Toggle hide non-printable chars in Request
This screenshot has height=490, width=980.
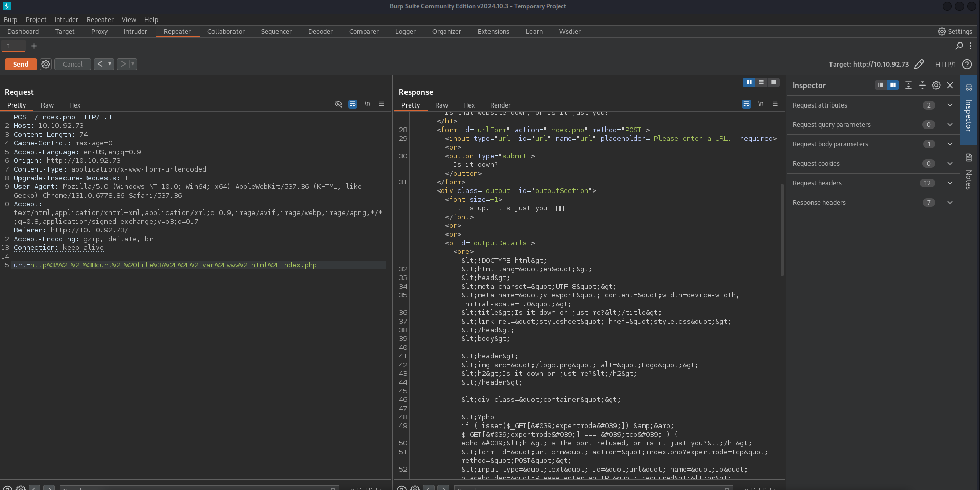click(338, 104)
